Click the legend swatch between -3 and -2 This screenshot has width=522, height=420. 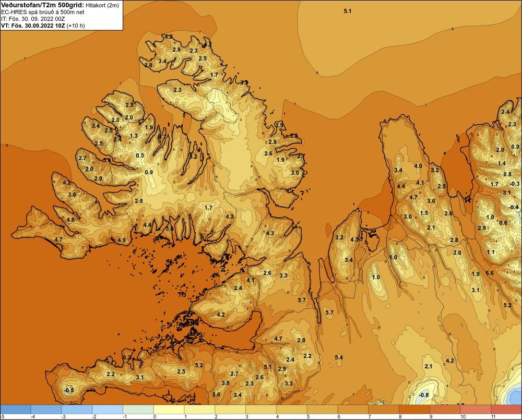point(77,410)
